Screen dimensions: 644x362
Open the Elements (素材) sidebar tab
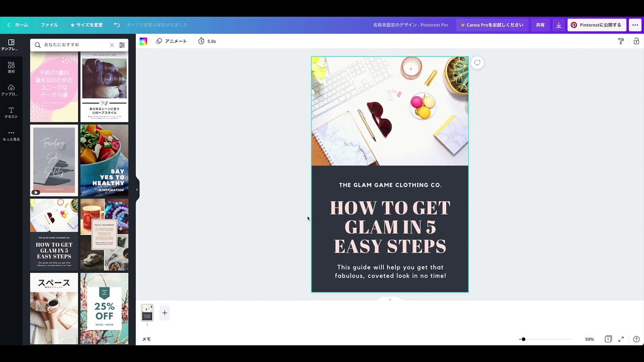(x=11, y=68)
